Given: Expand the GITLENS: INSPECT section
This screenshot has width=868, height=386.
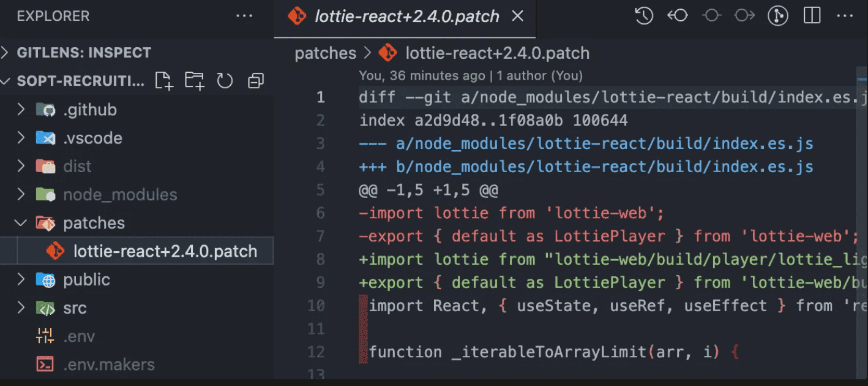Looking at the screenshot, I should tap(83, 53).
